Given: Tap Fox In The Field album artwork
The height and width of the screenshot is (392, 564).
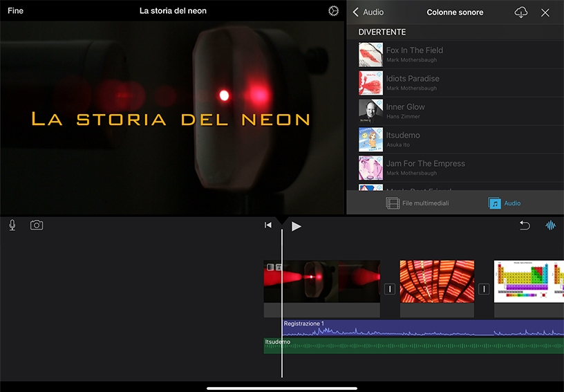Looking at the screenshot, I should (x=370, y=55).
